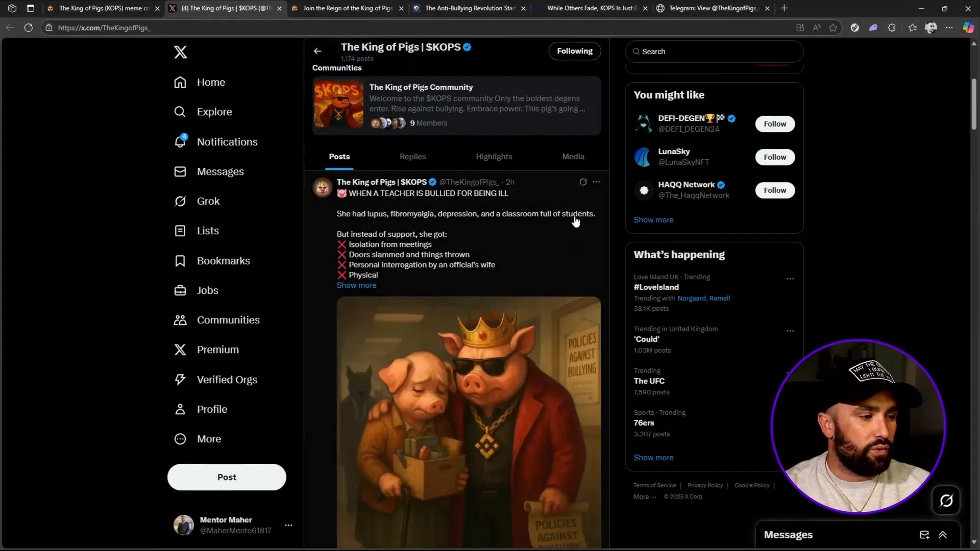Open the @TheKingofPigs_ handle on the post
The image size is (980, 551).
(x=469, y=182)
